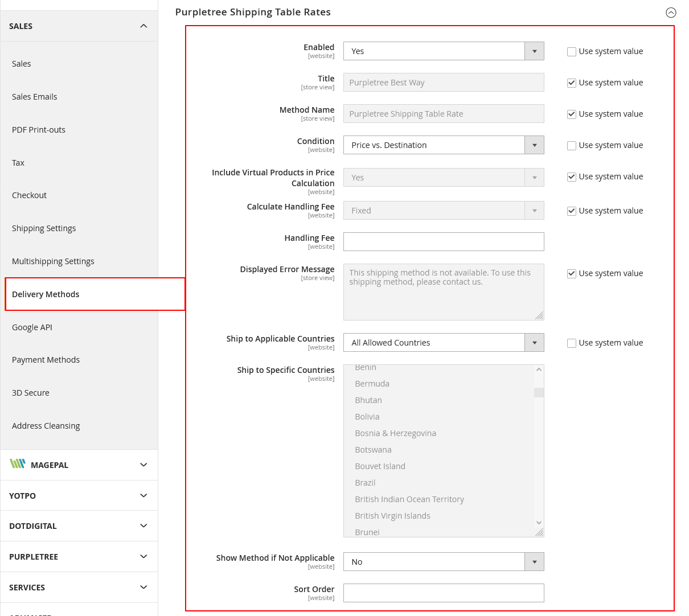Image resolution: width=689 pixels, height=616 pixels.
Task: Open Sales Emails settings
Action: coord(35,97)
